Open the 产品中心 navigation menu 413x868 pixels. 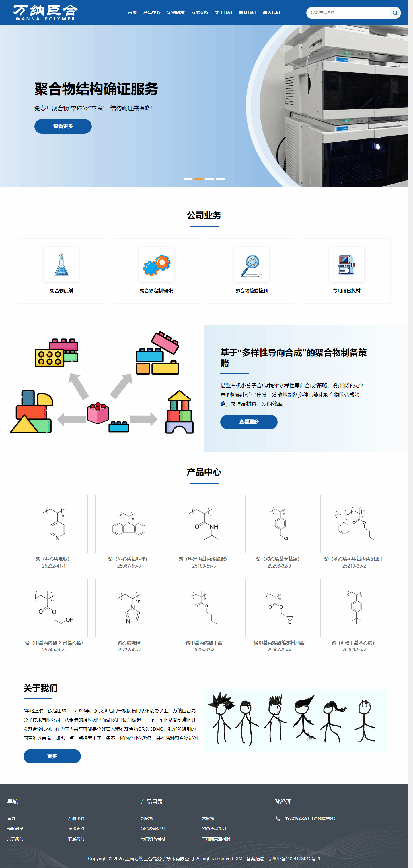click(x=152, y=12)
